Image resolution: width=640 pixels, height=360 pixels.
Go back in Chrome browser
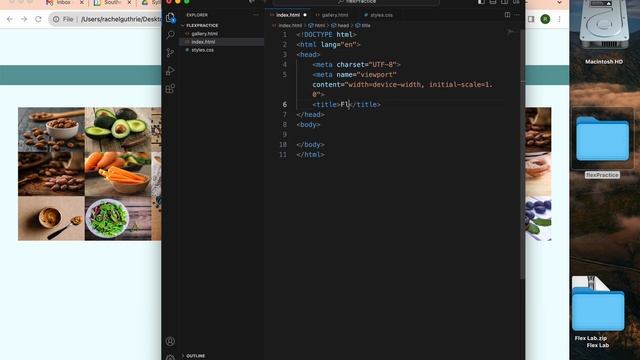click(10, 19)
